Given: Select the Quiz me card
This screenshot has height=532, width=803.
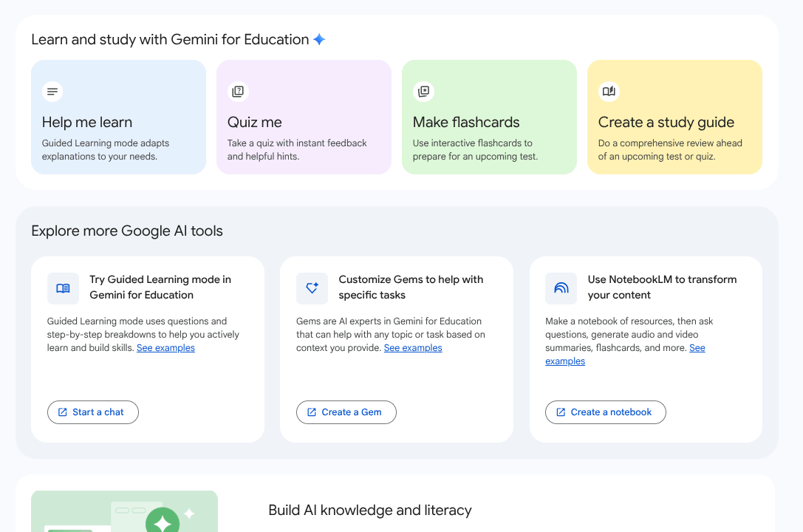Looking at the screenshot, I should pos(304,117).
